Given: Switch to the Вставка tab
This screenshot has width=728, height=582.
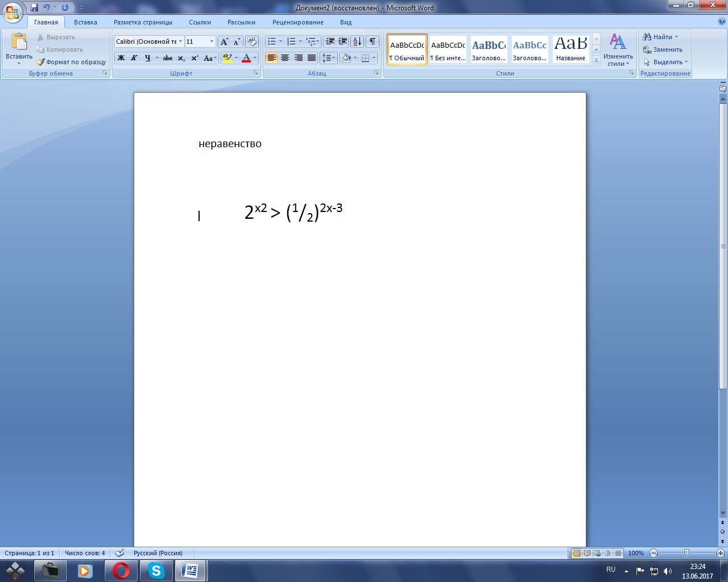Looking at the screenshot, I should click(85, 22).
